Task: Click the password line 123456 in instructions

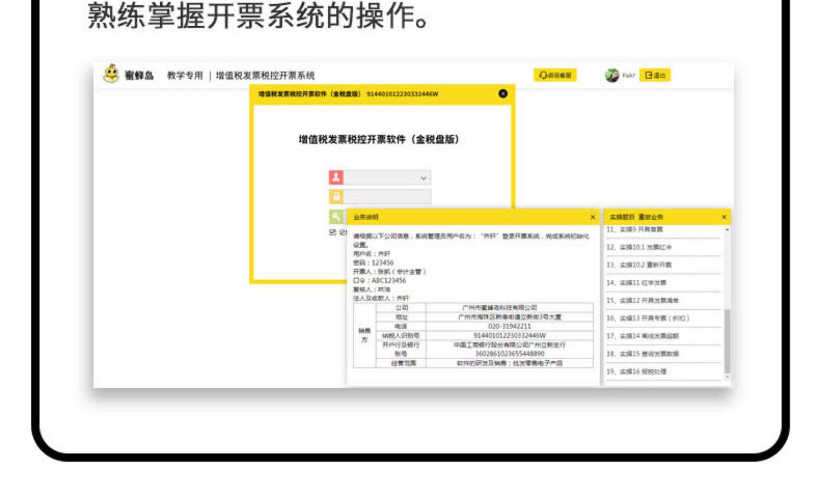Action: tap(373, 263)
